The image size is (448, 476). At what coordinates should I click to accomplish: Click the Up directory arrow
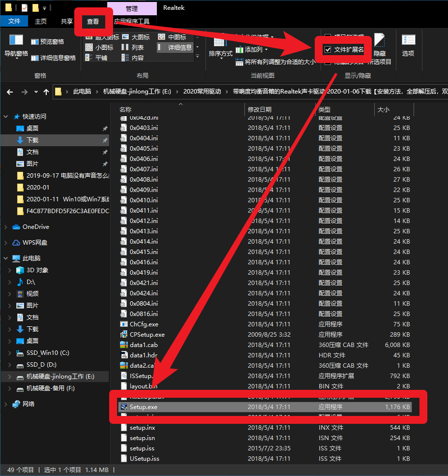click(x=46, y=92)
